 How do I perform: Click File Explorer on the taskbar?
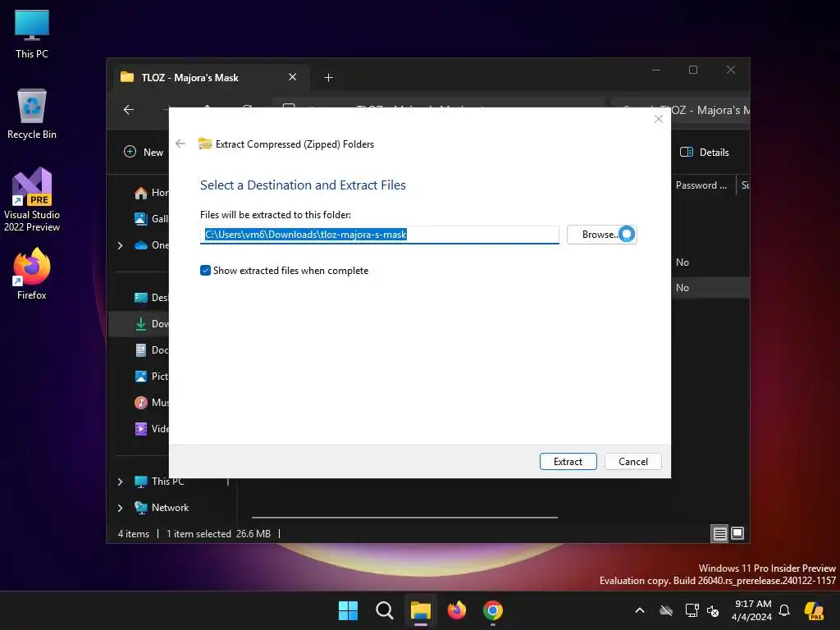(421, 610)
